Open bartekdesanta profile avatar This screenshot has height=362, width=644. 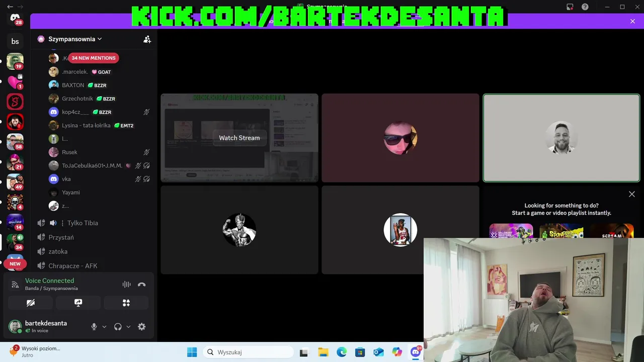pos(15,326)
